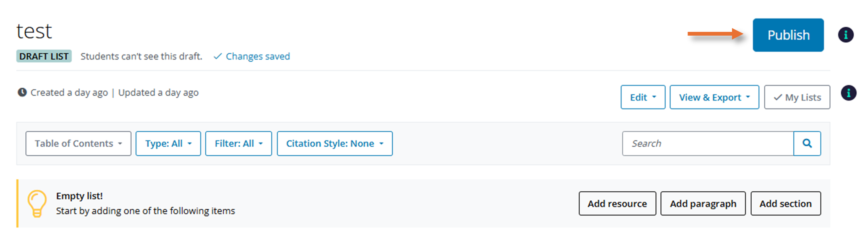Open the Table of Contents dropdown
868x241 pixels.
78,143
